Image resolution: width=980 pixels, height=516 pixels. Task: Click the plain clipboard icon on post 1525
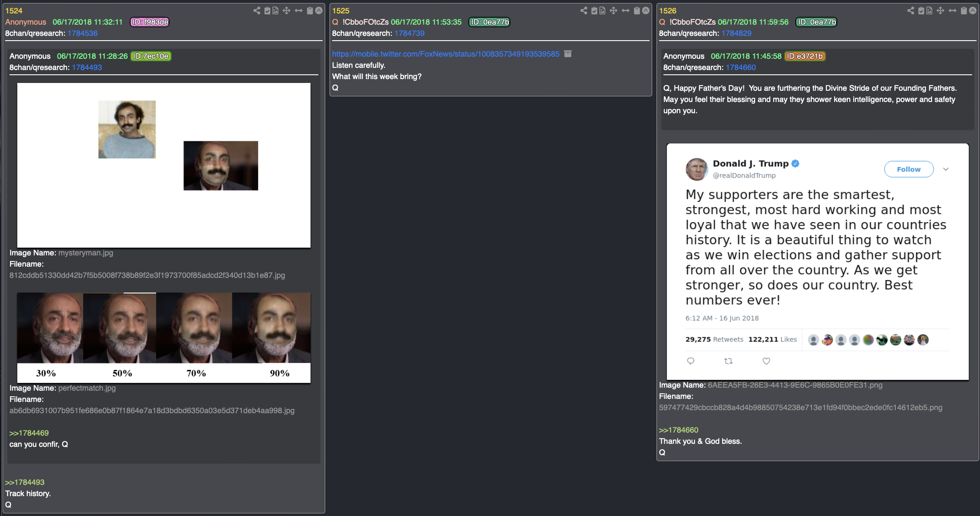[637, 11]
